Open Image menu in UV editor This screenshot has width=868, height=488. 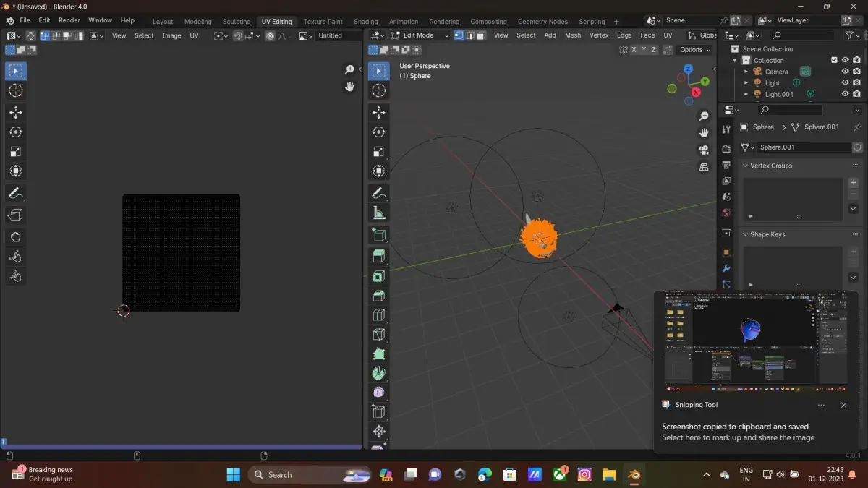coord(171,35)
